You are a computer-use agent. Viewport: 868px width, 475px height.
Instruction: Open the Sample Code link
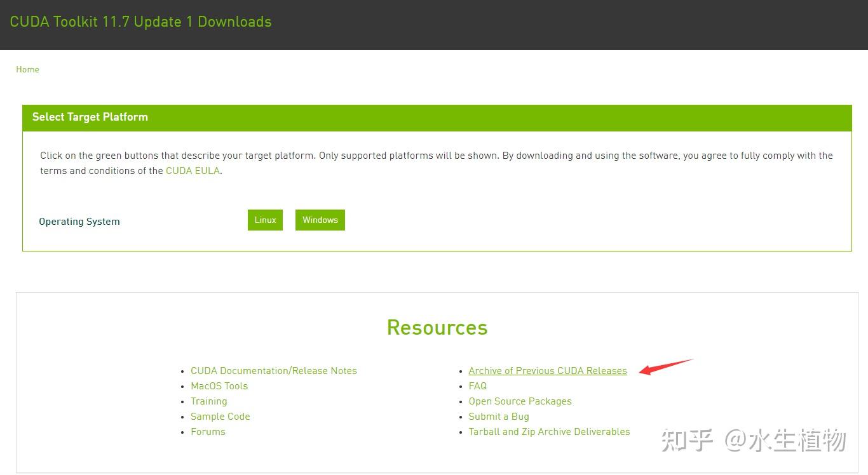tap(220, 417)
